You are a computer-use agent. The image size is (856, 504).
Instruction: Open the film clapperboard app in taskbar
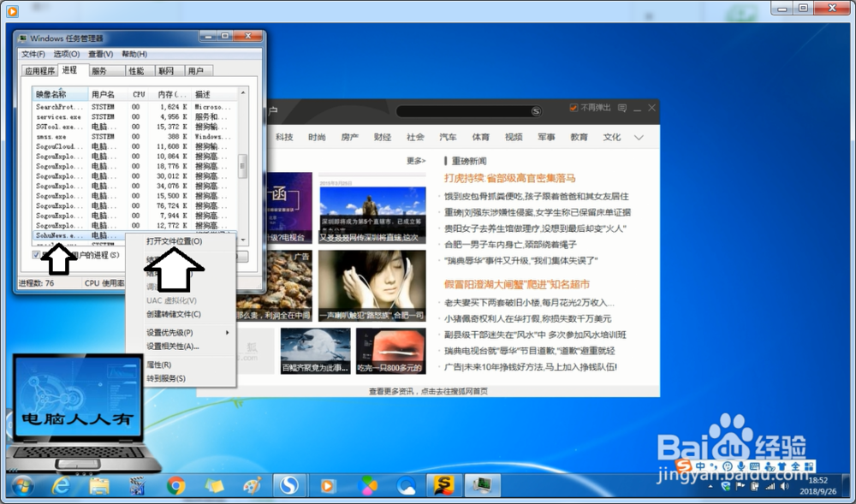[137, 485]
